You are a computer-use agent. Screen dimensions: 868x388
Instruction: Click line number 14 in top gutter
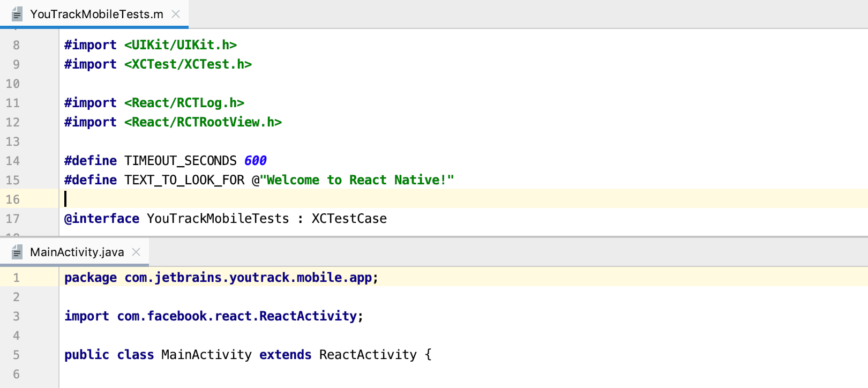point(13,161)
